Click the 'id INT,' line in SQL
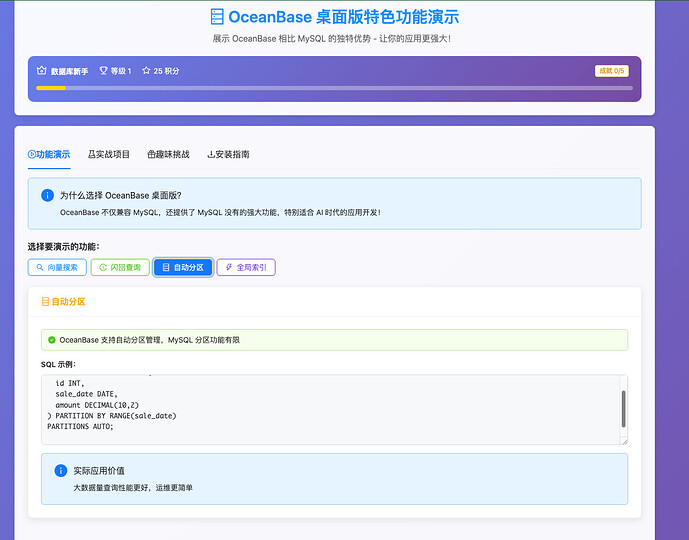The image size is (689, 540). [69, 383]
